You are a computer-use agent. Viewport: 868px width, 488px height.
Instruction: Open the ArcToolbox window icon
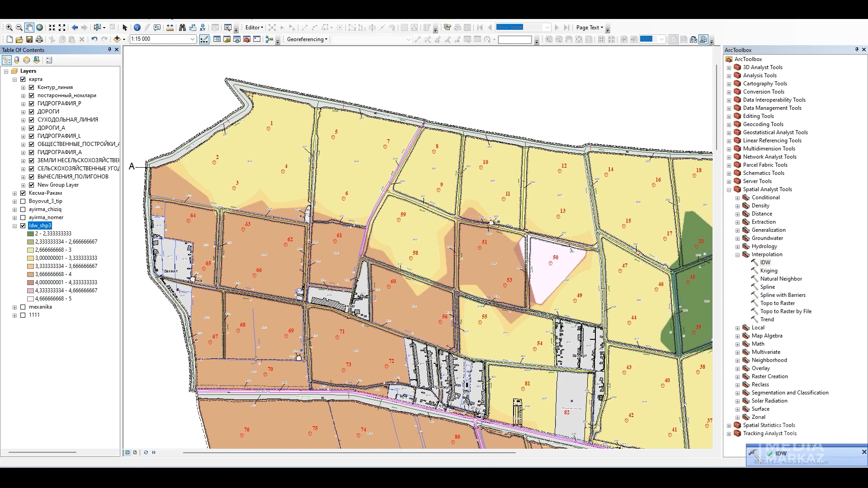point(247,39)
